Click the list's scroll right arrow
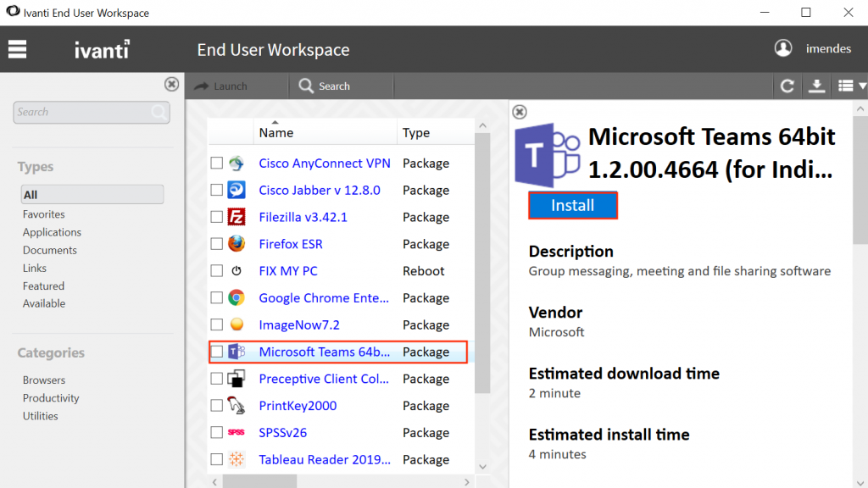Screen dimensions: 868x488 467,482
